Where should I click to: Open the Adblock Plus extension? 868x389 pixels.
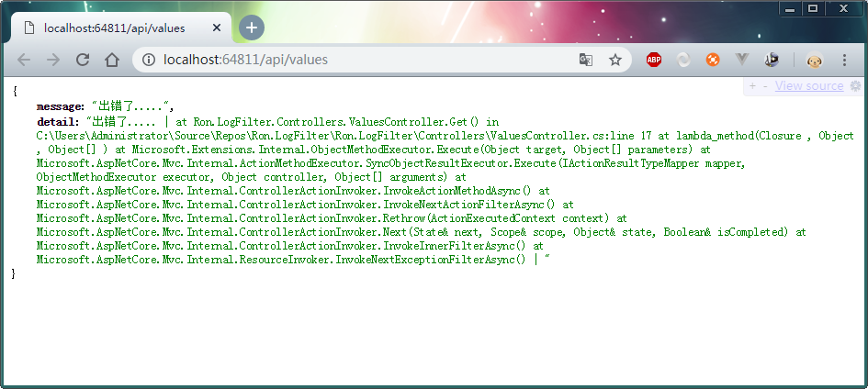[x=654, y=60]
